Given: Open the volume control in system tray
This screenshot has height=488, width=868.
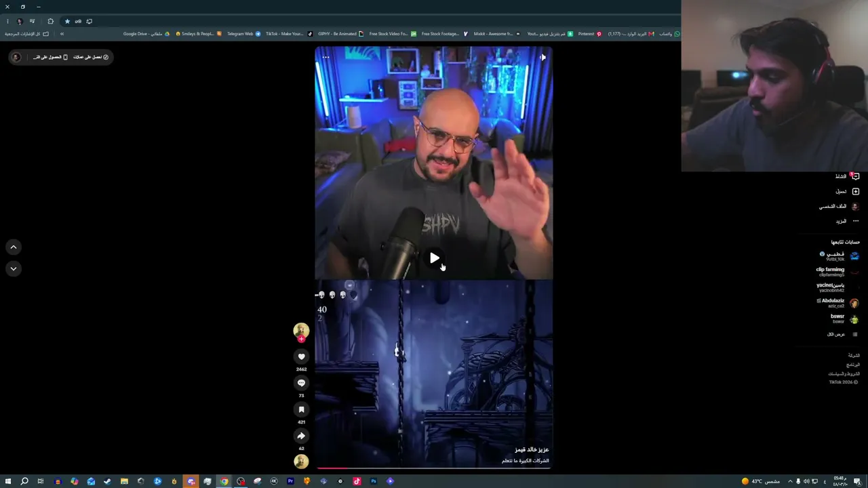Looking at the screenshot, I should click(806, 481).
